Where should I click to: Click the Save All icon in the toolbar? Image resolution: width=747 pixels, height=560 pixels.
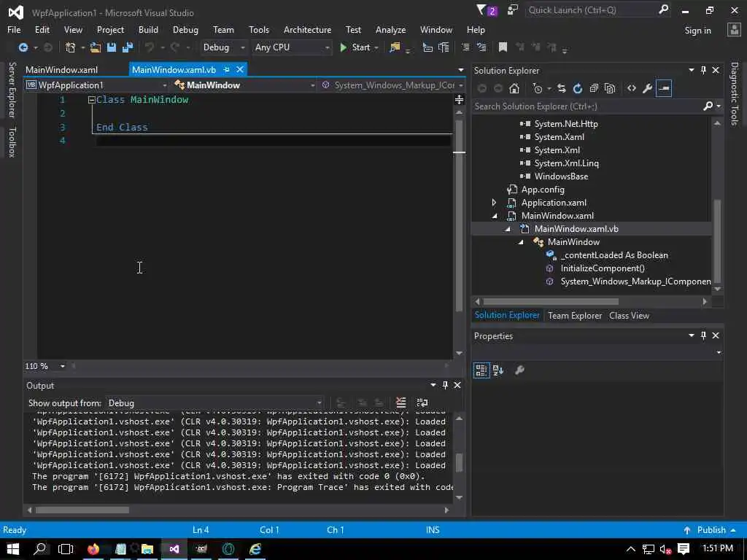128,47
